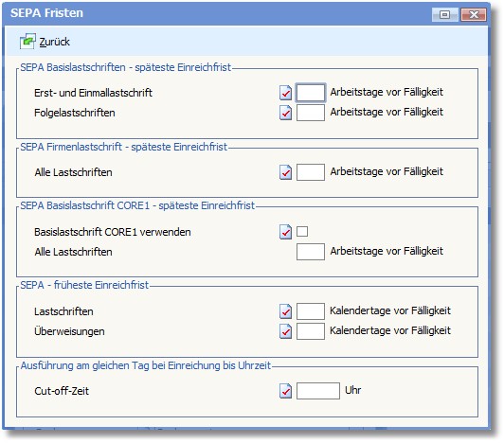
Task: Click checkmark icon next to Erst- und Einmallastschrift
Action: [285, 93]
